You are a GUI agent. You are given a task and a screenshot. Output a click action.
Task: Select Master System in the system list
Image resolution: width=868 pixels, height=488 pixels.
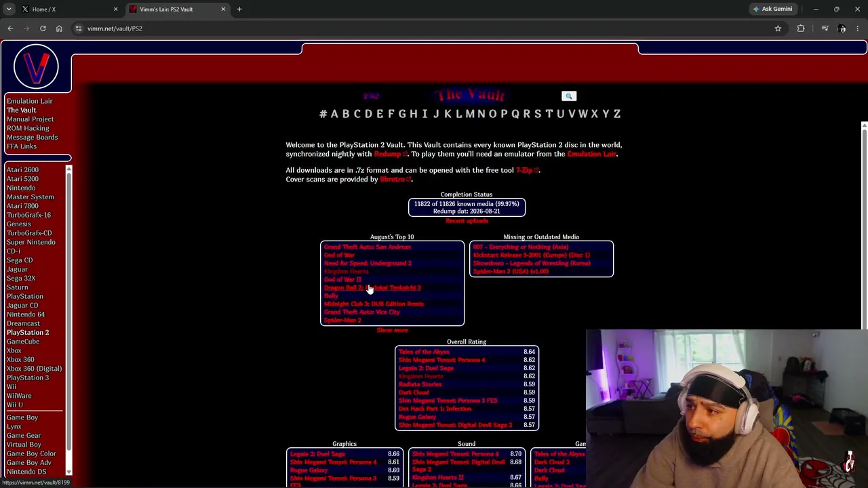tap(31, 197)
